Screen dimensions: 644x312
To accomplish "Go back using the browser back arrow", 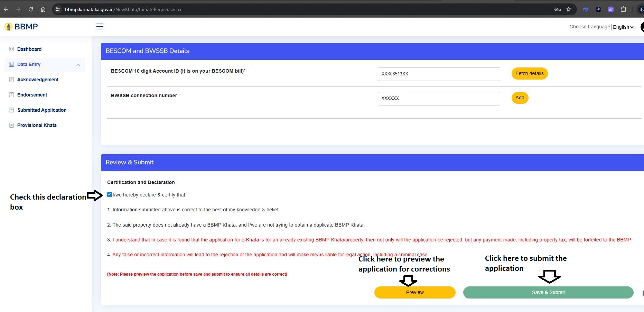I will point(6,9).
